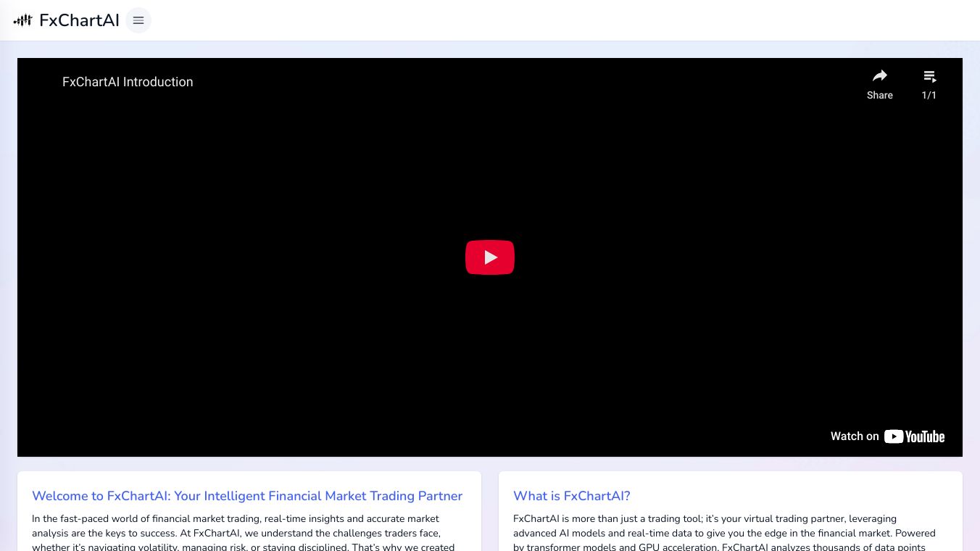Viewport: 980px width, 551px height.
Task: Click the FxChartAI candlestick logo icon
Action: click(23, 20)
